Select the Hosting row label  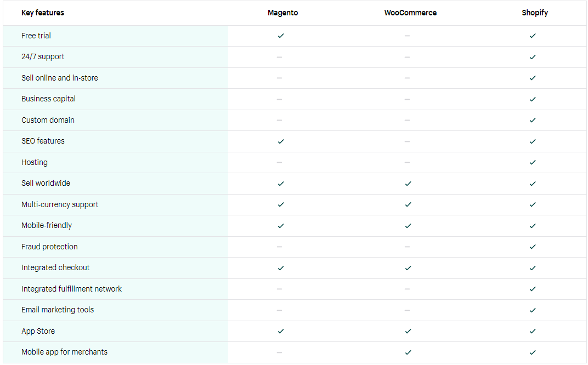pyautogui.click(x=35, y=162)
